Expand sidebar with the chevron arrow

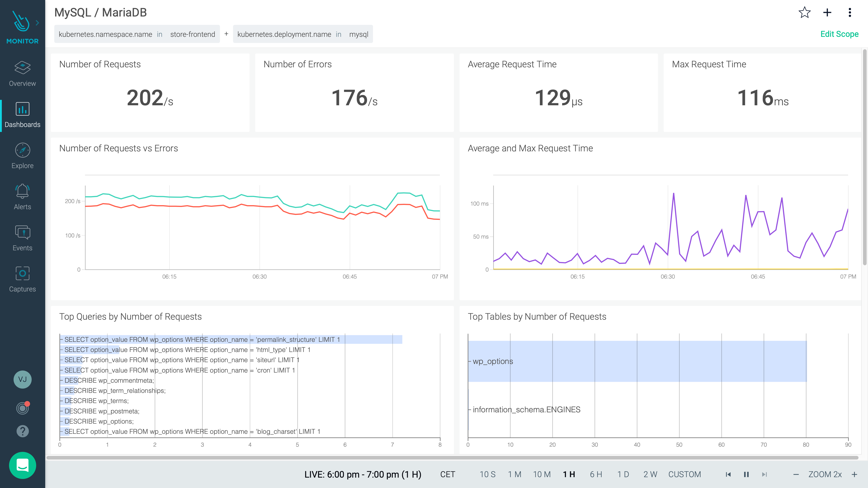coord(37,23)
